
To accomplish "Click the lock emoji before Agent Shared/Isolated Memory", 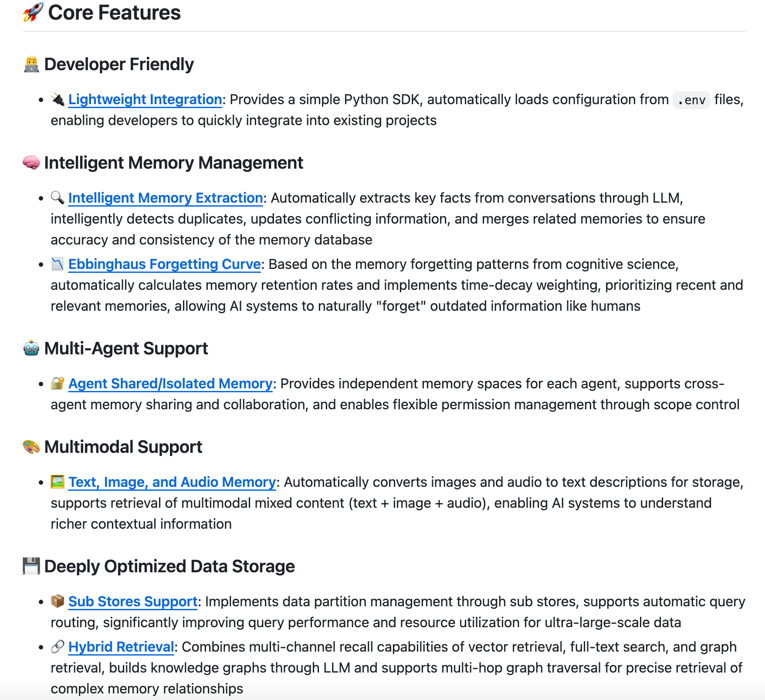I will coord(58,384).
